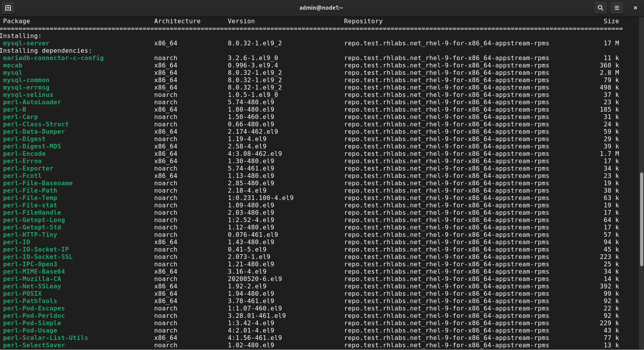Click the perl-B package name

click(15, 110)
